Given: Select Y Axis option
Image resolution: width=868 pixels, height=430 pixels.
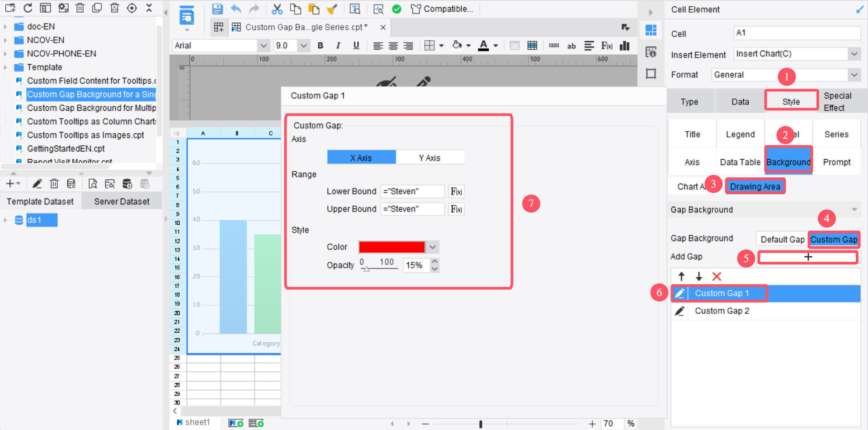Looking at the screenshot, I should [x=430, y=157].
